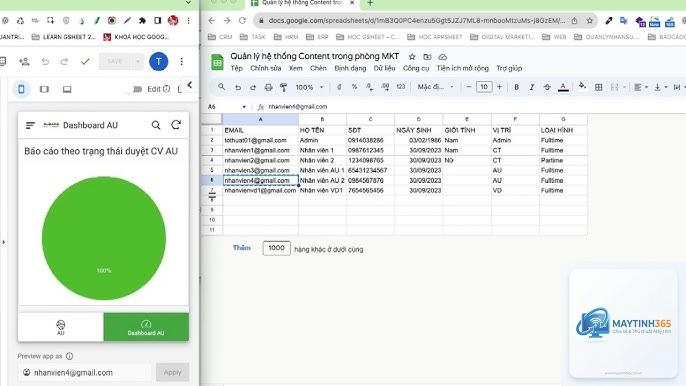Toggle bold formatting
686x386 pixels.
(x=516, y=88)
